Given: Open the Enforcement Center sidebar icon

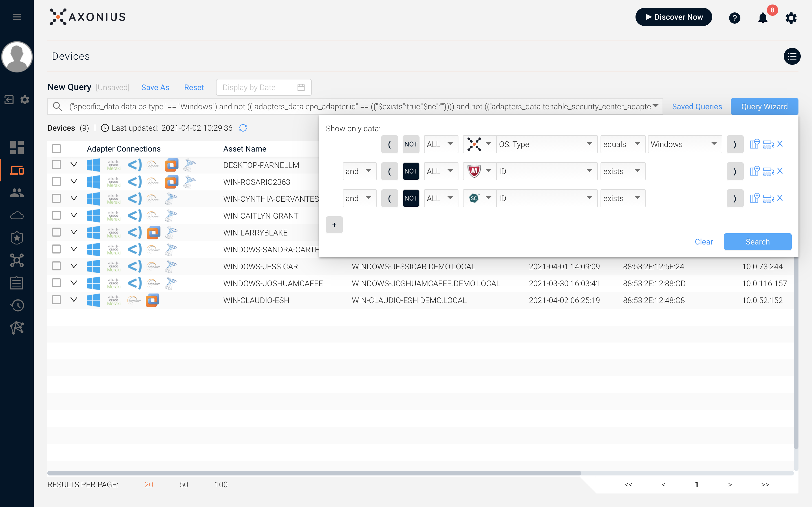Looking at the screenshot, I should [x=17, y=238].
